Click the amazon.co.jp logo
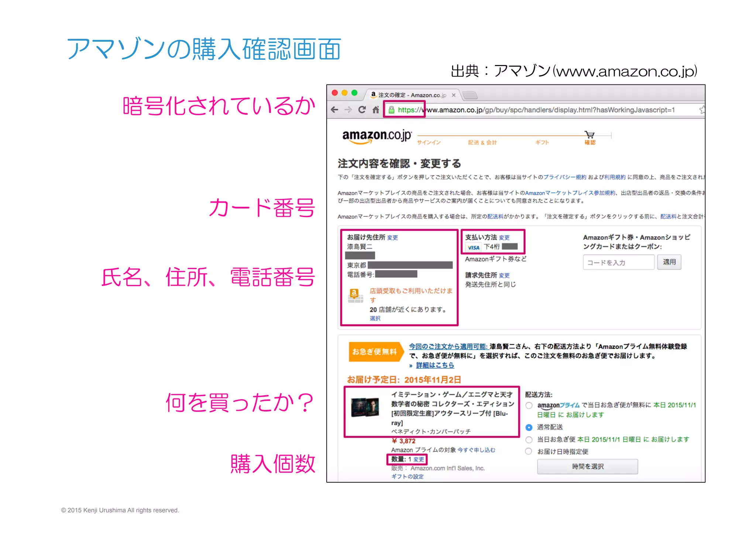This screenshot has width=756, height=534. point(377,136)
